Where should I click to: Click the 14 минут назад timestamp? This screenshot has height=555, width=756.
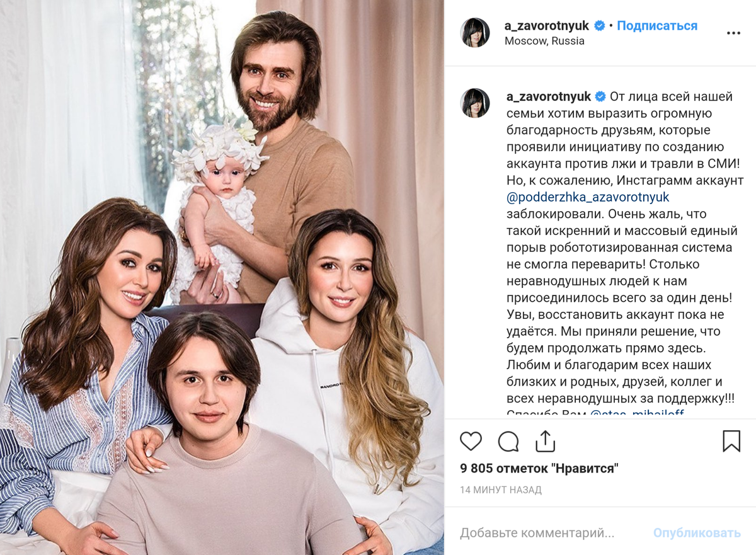point(501,489)
